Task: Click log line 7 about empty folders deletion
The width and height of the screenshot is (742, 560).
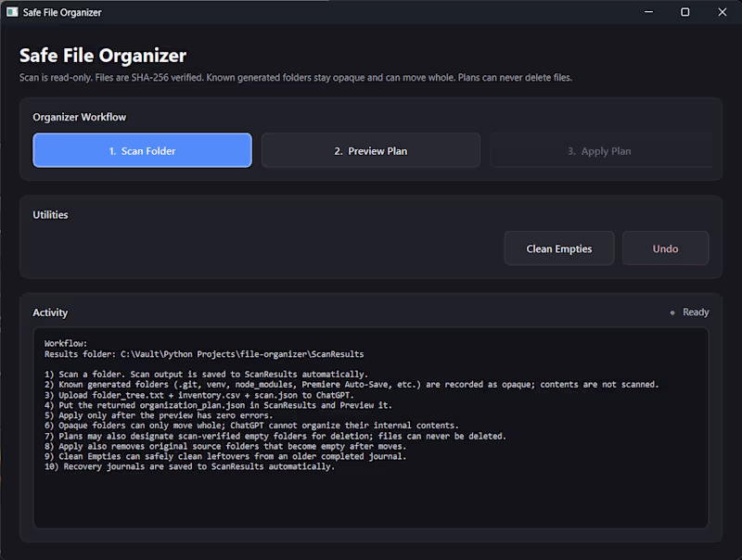Action: tap(275, 436)
